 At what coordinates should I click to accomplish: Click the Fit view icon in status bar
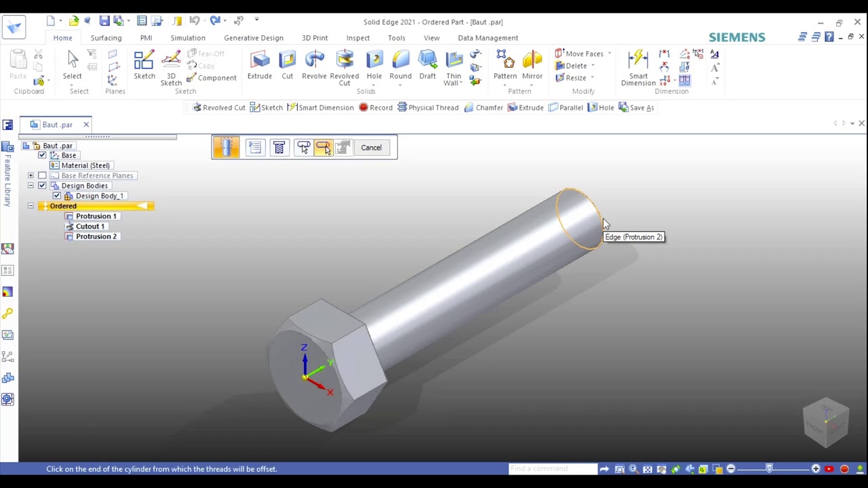pos(648,469)
